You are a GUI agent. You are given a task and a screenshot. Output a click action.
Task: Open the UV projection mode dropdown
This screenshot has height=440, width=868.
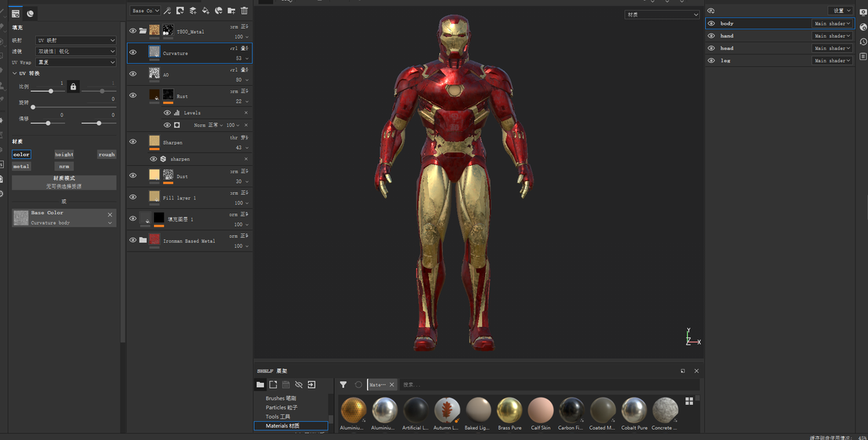tap(76, 40)
